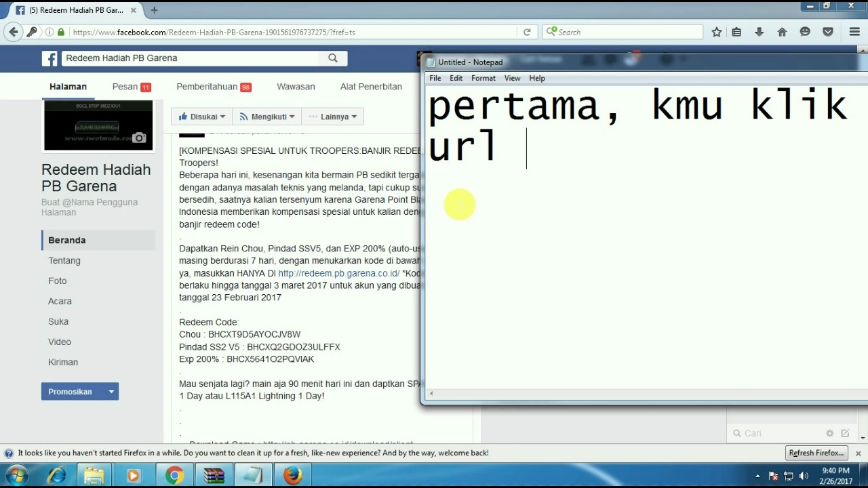Bookmark this page with the star icon
This screenshot has height=488, width=868.
pos(717,32)
